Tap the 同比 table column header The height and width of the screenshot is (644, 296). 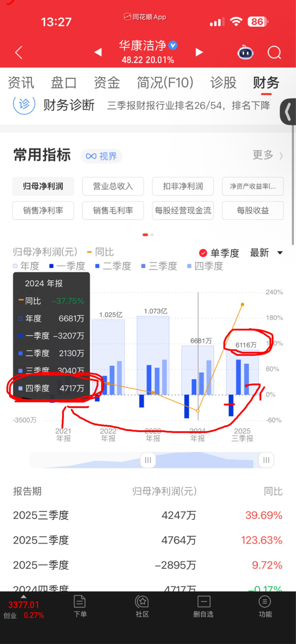pyautogui.click(x=273, y=491)
